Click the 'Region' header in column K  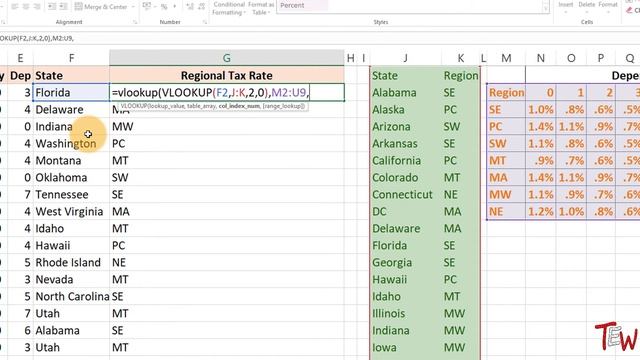coord(461,76)
